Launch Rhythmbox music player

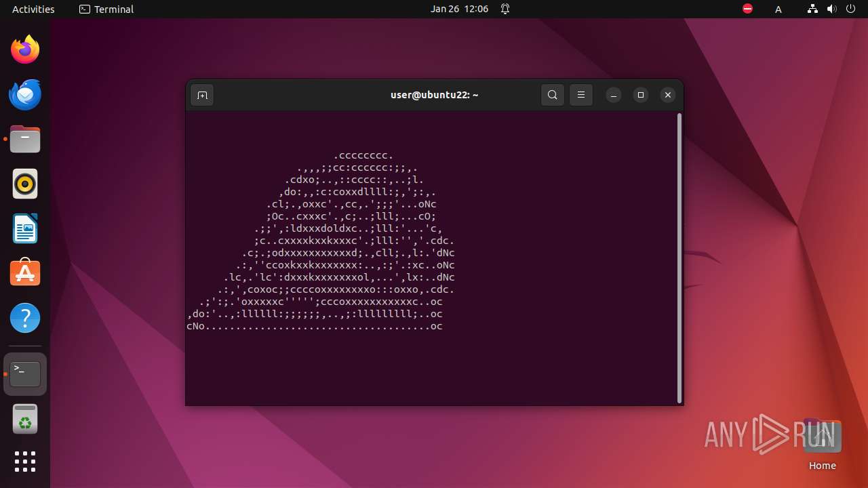click(25, 184)
